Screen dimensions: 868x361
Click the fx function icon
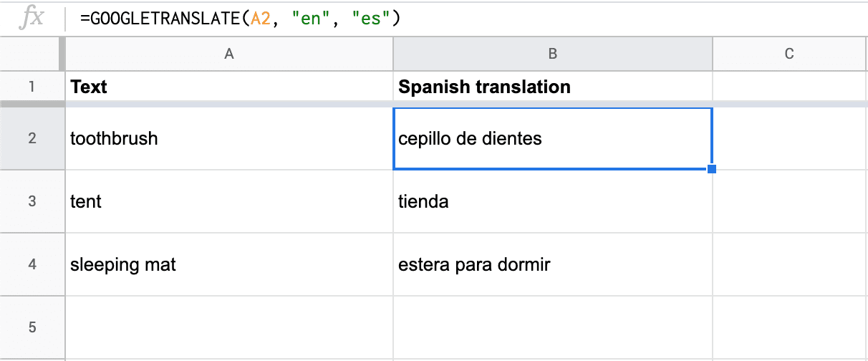point(32,19)
